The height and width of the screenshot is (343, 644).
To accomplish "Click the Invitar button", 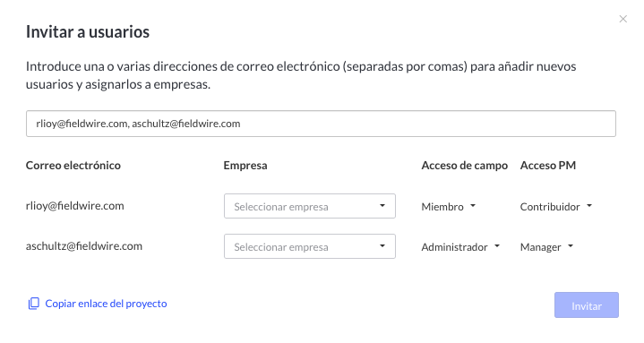I will point(587,305).
